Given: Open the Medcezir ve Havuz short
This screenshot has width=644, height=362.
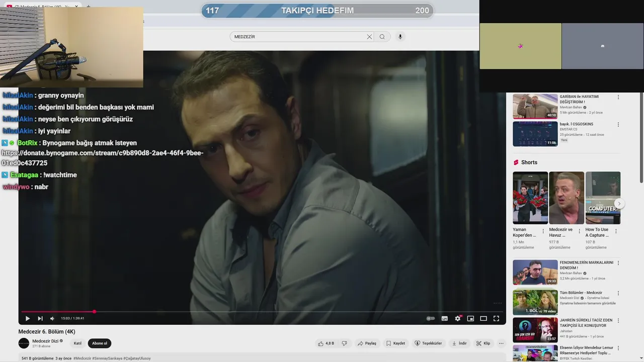Looking at the screenshot, I should (567, 198).
